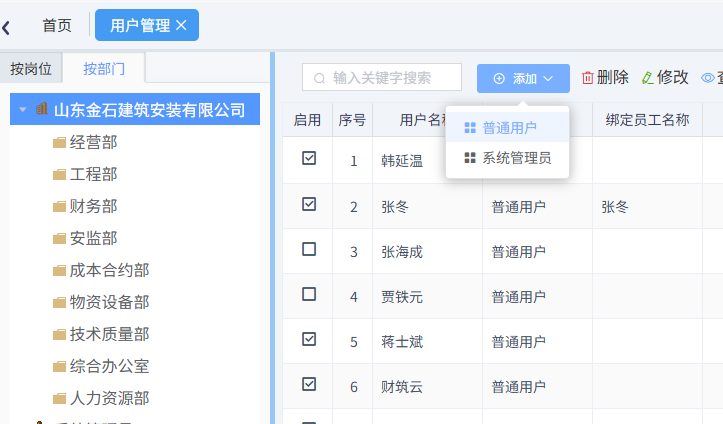
Task: Close the 用户管理 tab via X
Action: click(x=181, y=25)
